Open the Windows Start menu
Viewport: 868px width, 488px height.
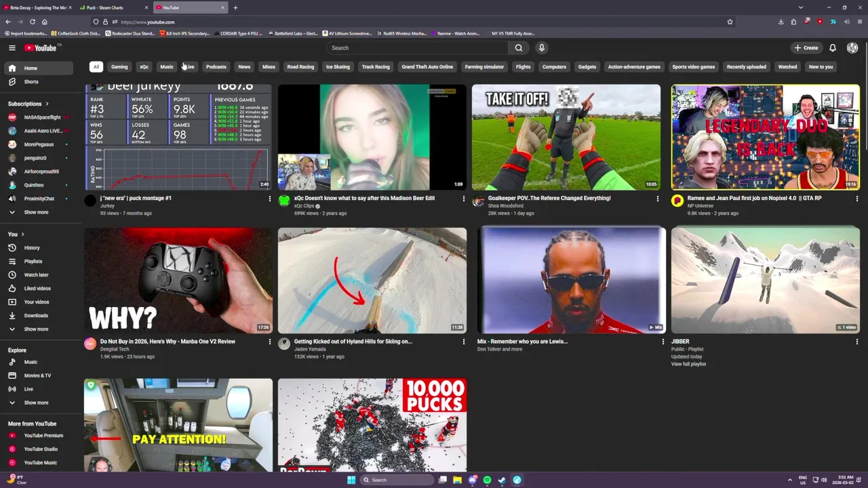click(351, 480)
